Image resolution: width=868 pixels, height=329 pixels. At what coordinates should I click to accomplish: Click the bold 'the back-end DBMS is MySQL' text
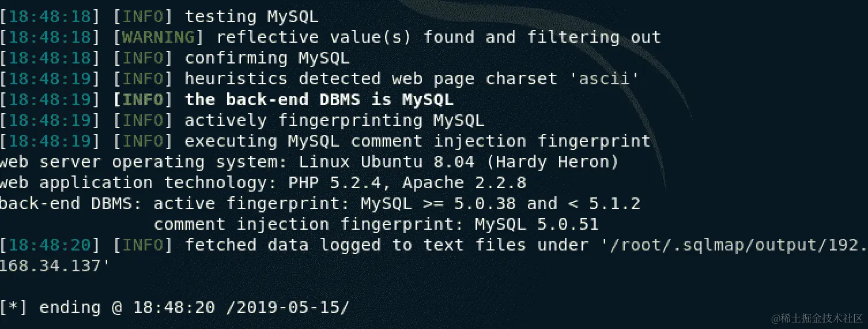point(319,100)
